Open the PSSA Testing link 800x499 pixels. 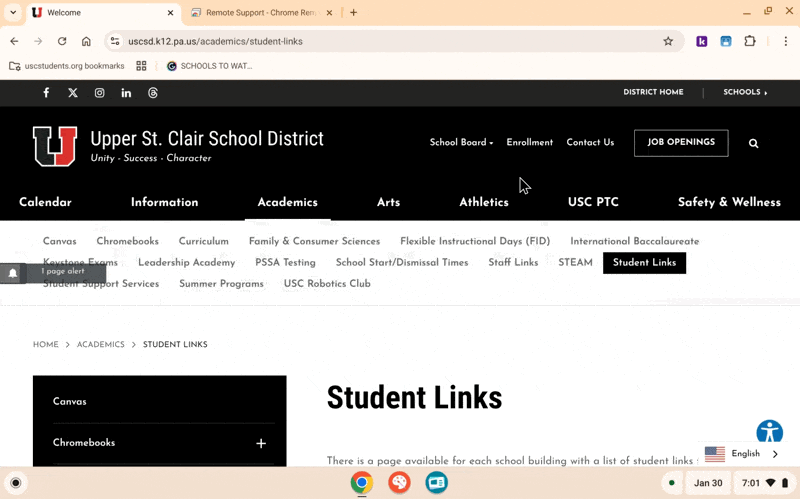(x=285, y=263)
